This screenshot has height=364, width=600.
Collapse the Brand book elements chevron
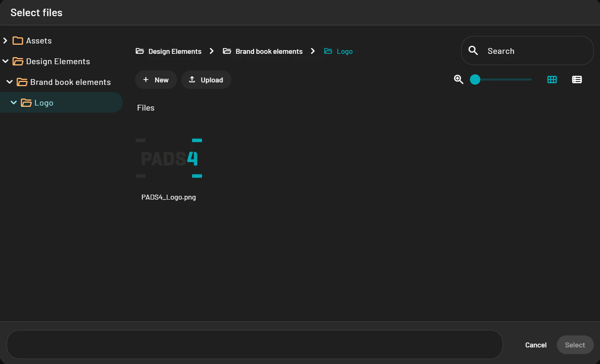point(10,82)
